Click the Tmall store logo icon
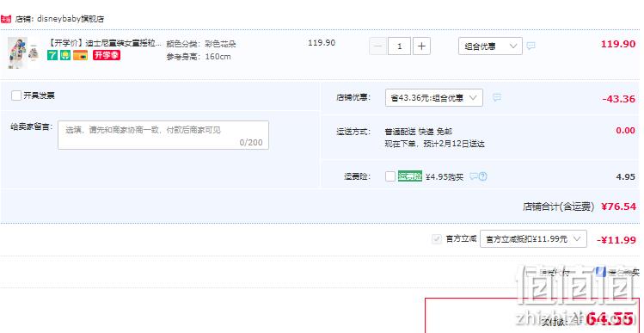The image size is (644, 333). coord(6,19)
